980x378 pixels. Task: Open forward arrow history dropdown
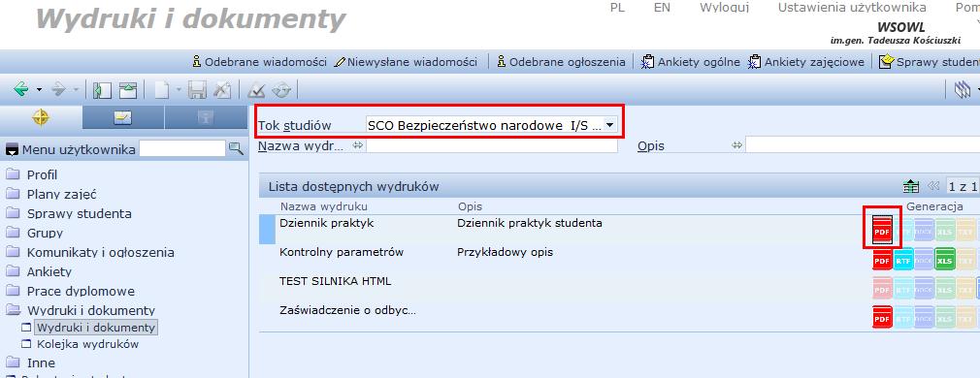click(77, 90)
